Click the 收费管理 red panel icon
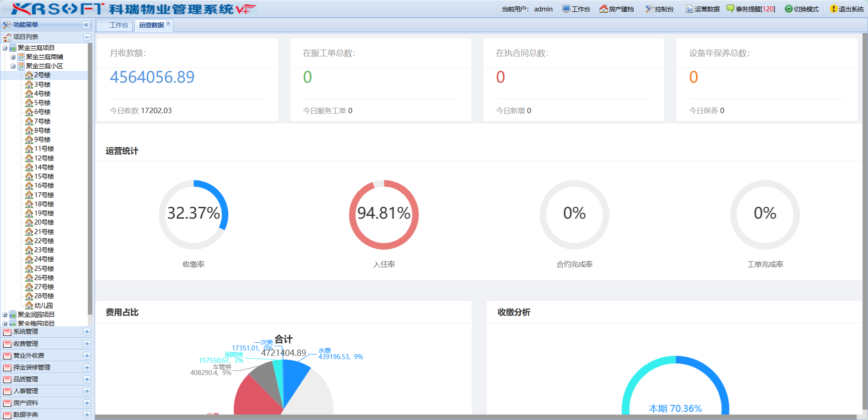868x420 pixels. [7, 344]
